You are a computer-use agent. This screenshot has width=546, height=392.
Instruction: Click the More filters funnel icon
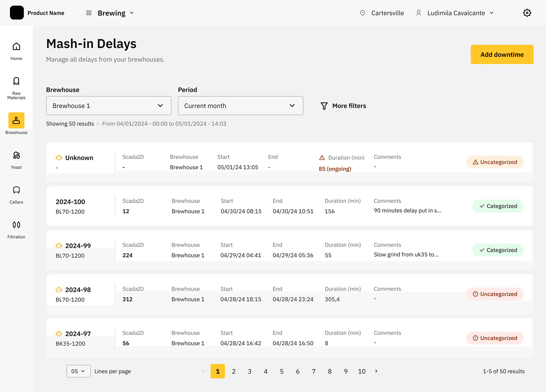pyautogui.click(x=324, y=106)
